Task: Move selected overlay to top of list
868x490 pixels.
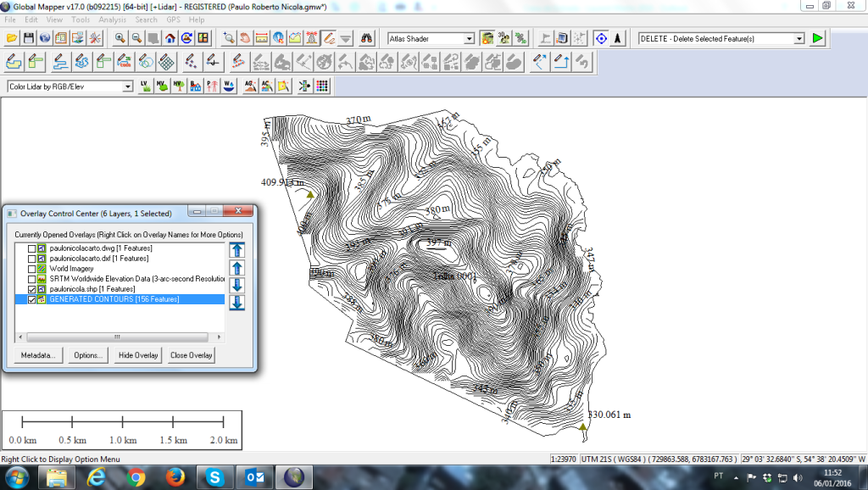Action: coord(237,249)
